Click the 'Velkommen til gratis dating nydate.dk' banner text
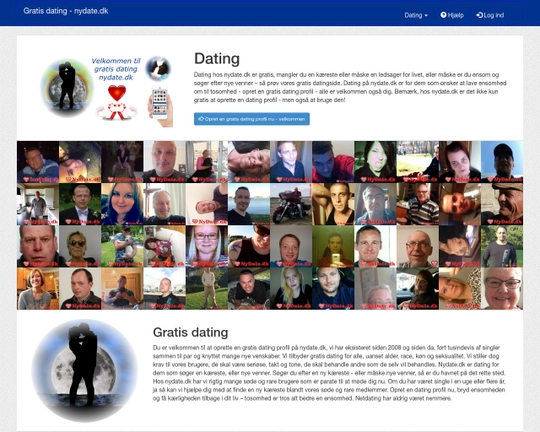 [116, 69]
